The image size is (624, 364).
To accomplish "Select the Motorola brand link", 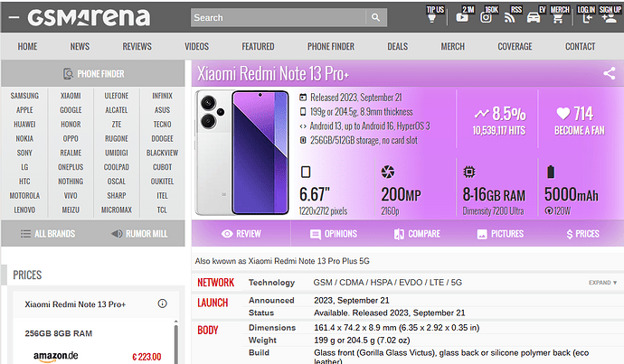I will tap(24, 195).
